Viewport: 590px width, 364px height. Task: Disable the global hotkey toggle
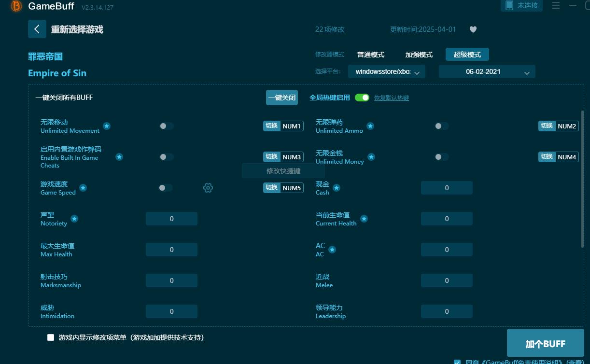[x=362, y=98]
